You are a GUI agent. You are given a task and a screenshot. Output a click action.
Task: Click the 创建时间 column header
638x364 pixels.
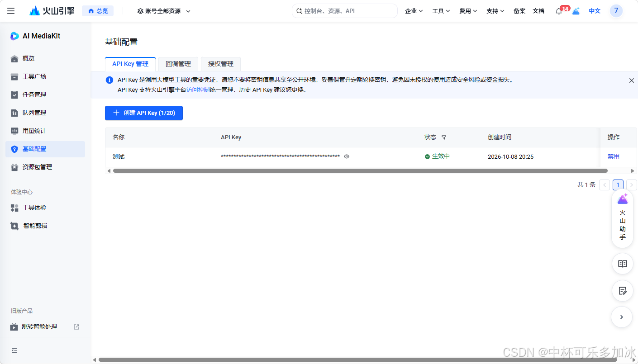(500, 137)
